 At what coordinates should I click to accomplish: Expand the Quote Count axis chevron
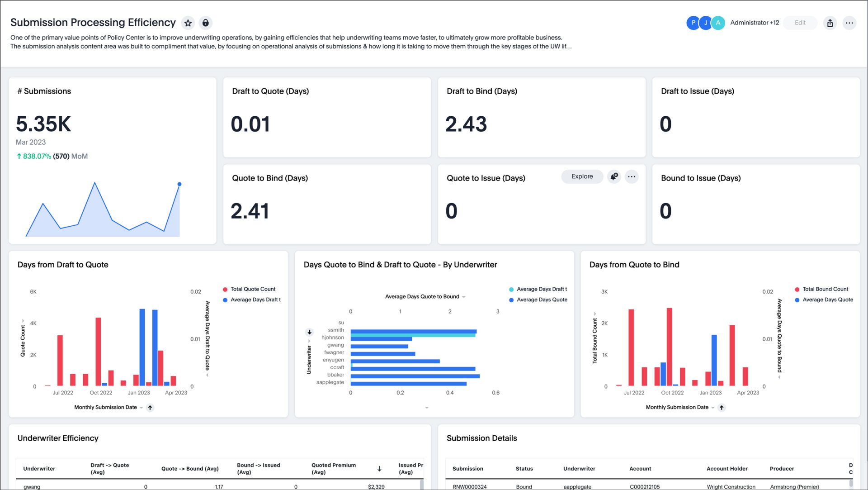(x=23, y=321)
